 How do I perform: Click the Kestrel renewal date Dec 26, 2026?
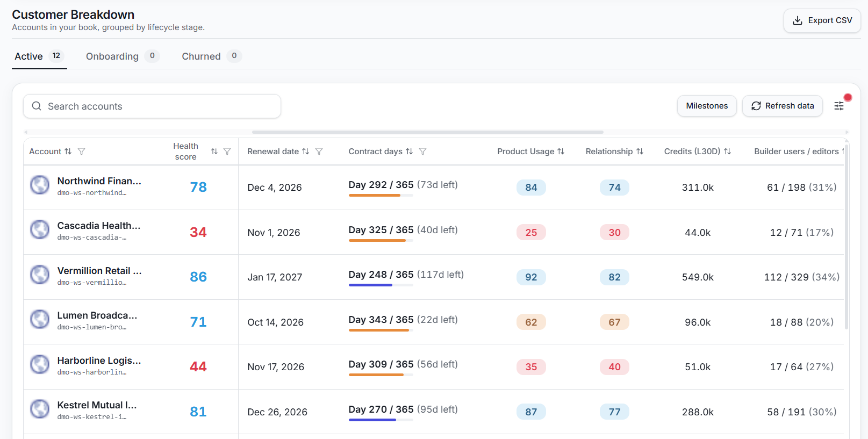(x=277, y=412)
